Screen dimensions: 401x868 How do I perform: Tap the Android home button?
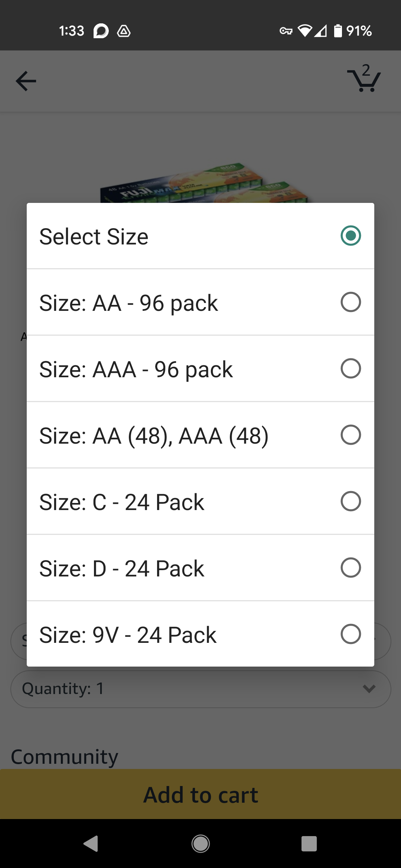pyautogui.click(x=200, y=844)
